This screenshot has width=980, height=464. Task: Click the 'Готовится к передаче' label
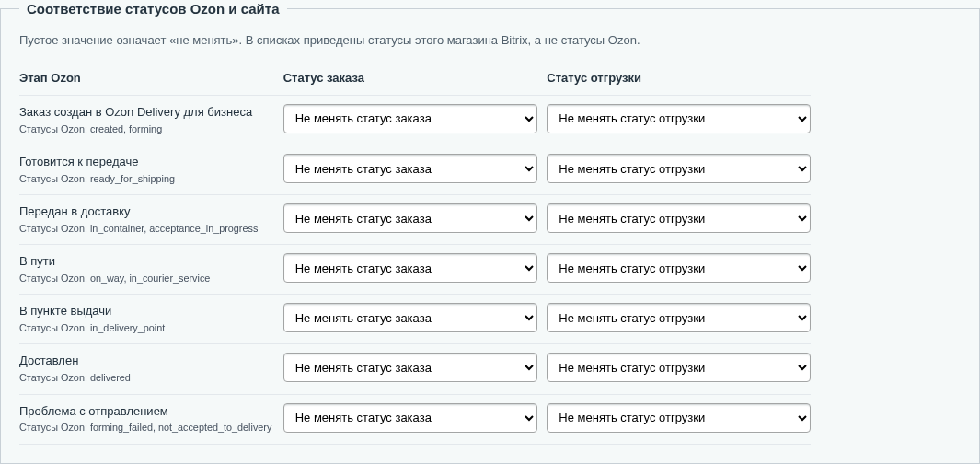point(79,162)
